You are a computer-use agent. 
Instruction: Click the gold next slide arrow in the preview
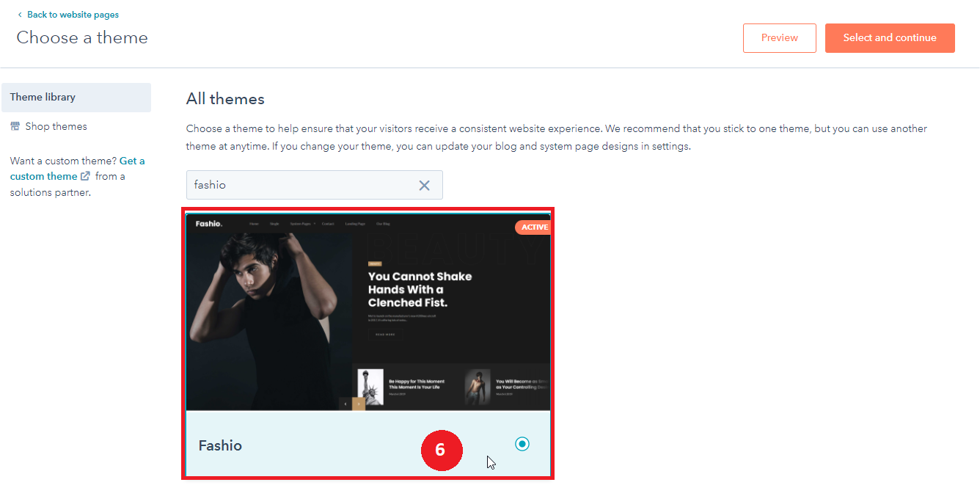click(359, 404)
